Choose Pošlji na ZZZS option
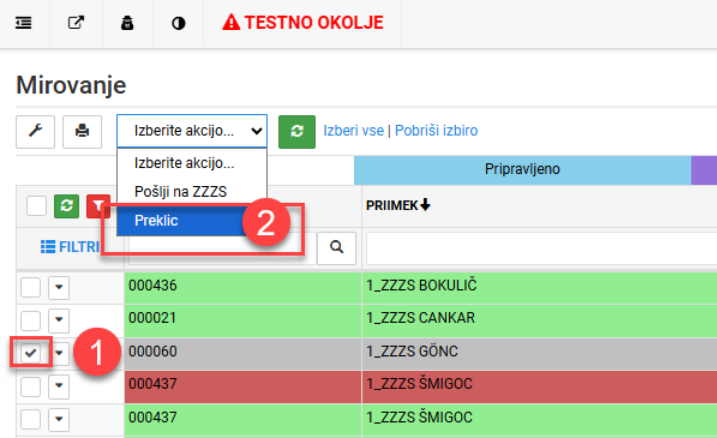Viewport: 717px width, 438px height. point(192,192)
